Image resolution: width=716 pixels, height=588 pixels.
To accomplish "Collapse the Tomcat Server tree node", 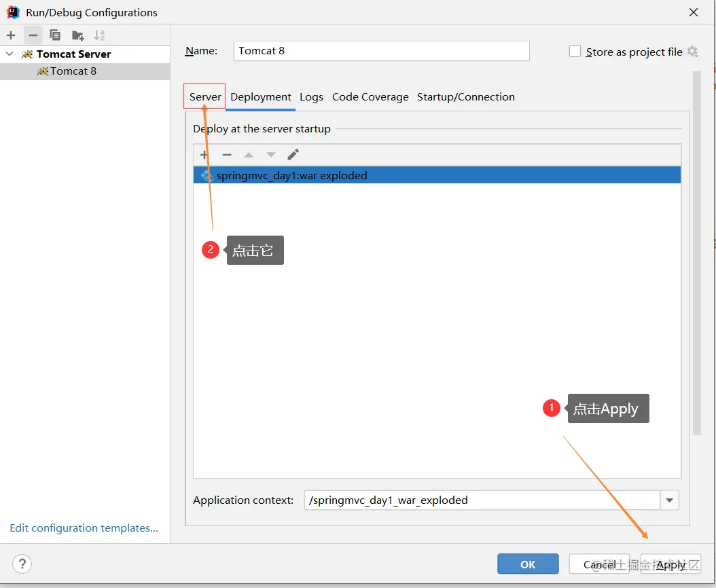I will (10, 54).
